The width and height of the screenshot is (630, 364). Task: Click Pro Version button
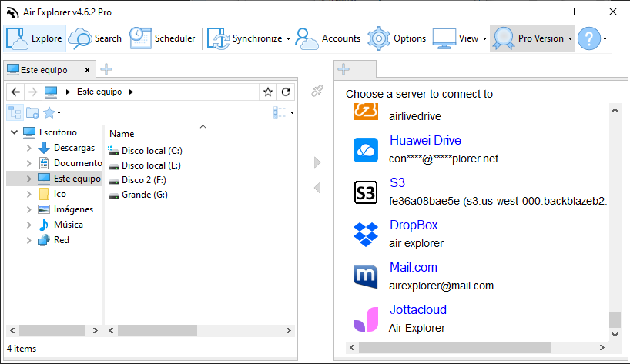coord(529,38)
